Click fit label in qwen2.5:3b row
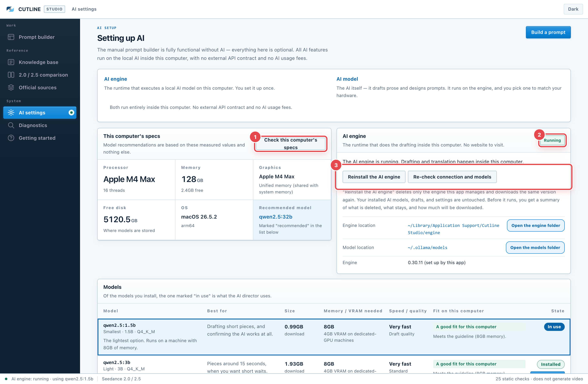The height and width of the screenshot is (384, 588). coord(479,364)
